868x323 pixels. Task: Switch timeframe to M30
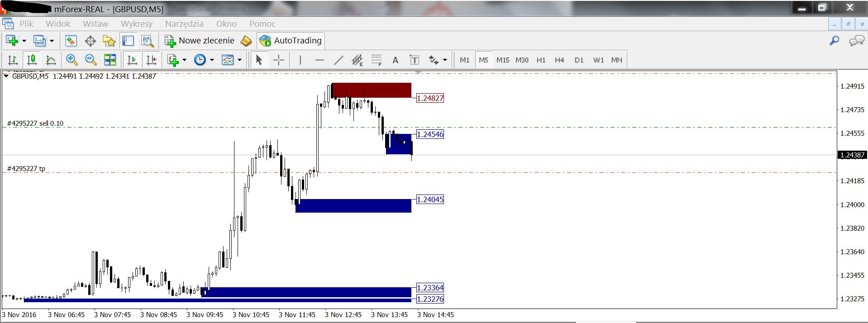[x=522, y=60]
